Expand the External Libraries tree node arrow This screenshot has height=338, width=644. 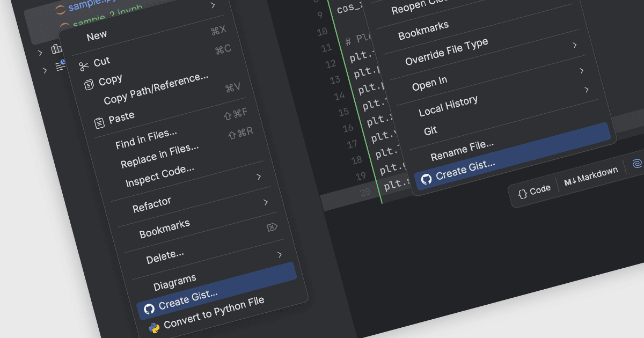[x=40, y=53]
